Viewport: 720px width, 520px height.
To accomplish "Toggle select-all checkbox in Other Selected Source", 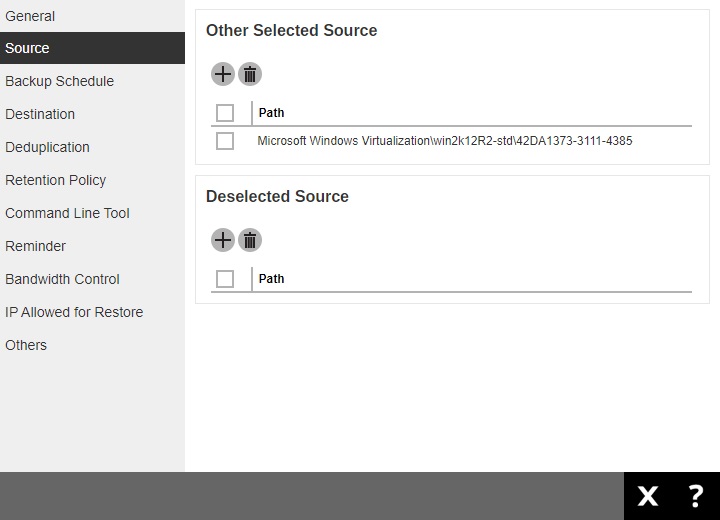I will tap(225, 113).
